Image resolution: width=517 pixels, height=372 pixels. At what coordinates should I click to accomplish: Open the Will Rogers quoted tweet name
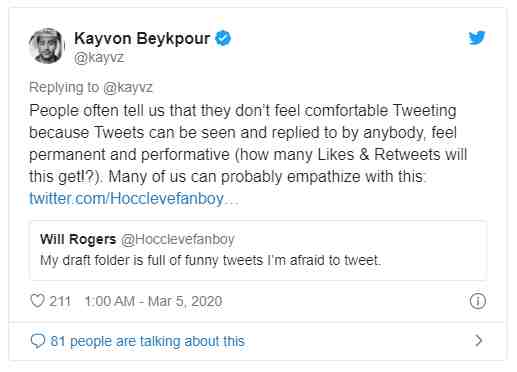pos(78,239)
